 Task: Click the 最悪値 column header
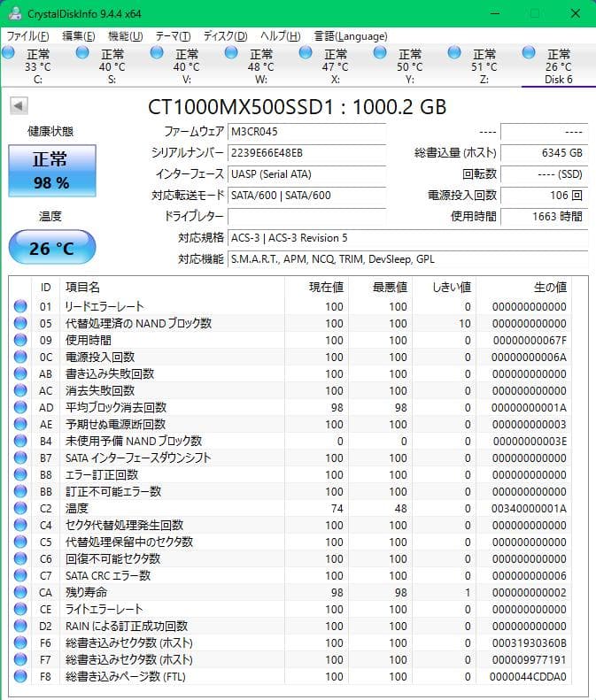[x=380, y=287]
